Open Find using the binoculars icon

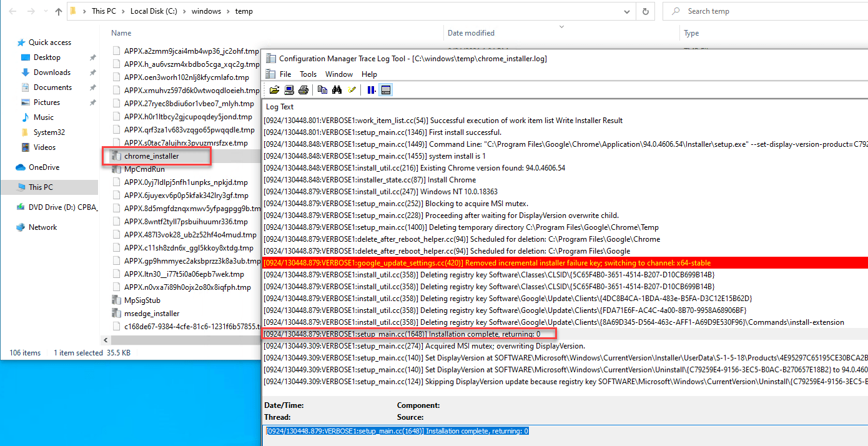(337, 89)
